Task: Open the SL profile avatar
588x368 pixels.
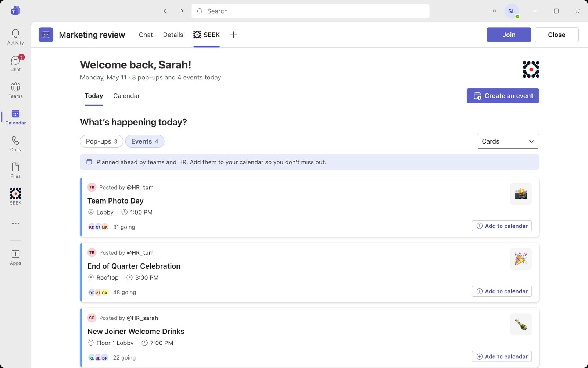Action: (x=512, y=11)
